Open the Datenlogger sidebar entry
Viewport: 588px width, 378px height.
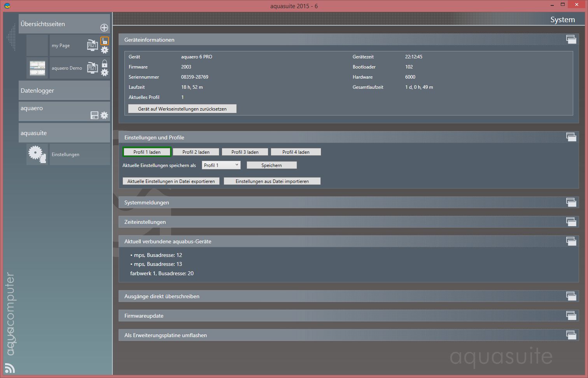point(64,90)
